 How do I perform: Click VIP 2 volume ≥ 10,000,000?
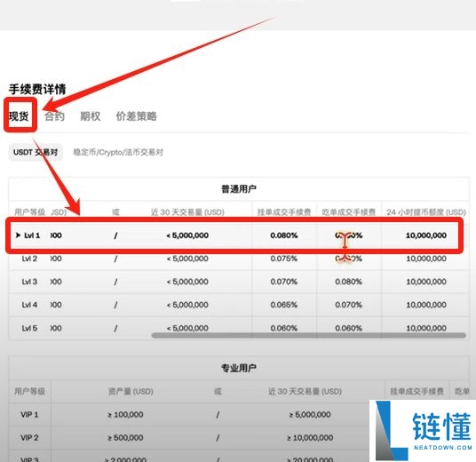click(310, 438)
